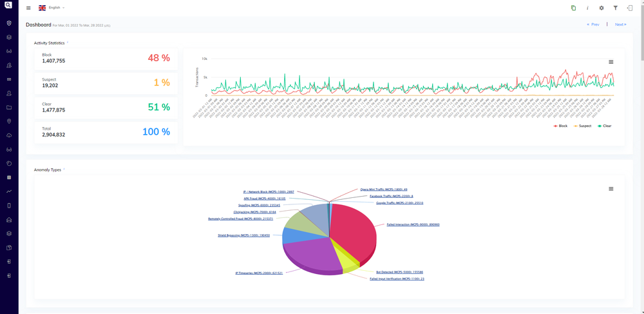Image resolution: width=644 pixels, height=314 pixels.
Task: Open the filter funnel icon
Action: pos(615,8)
